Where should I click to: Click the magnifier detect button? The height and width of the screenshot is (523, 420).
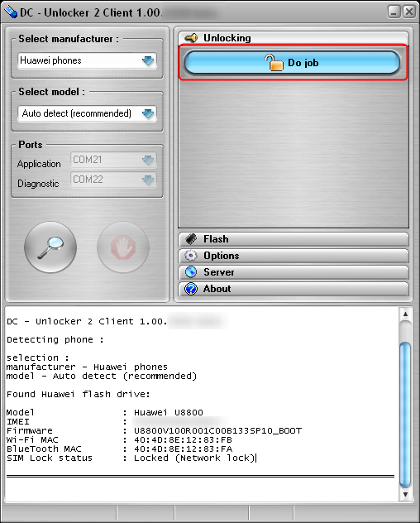click(x=50, y=247)
